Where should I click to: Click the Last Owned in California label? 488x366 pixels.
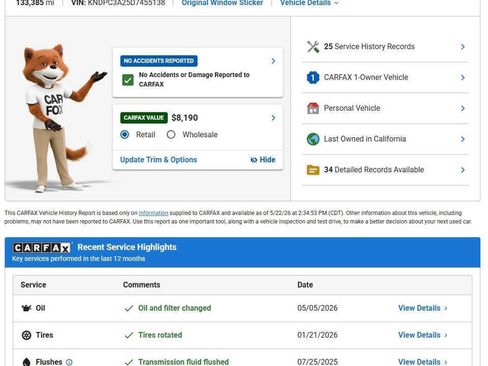(365, 139)
